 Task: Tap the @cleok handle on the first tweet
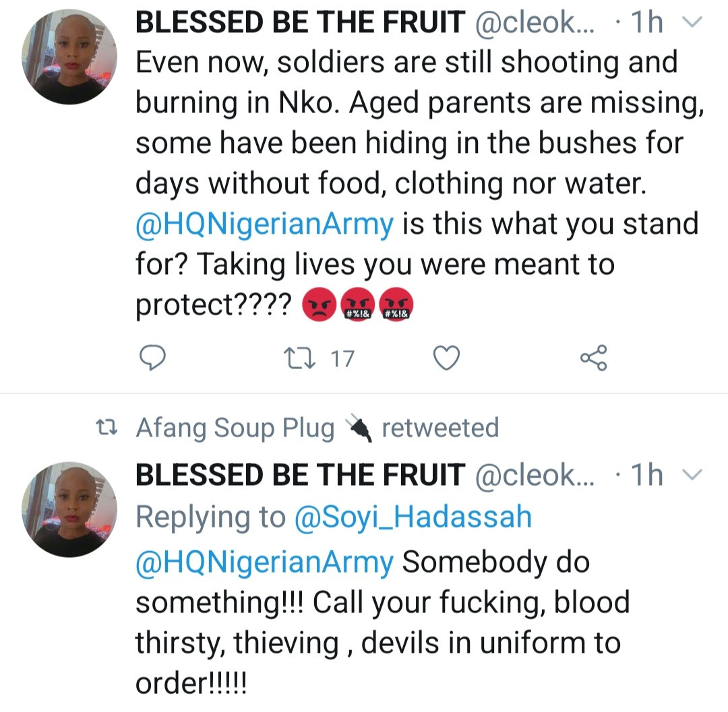(535, 24)
